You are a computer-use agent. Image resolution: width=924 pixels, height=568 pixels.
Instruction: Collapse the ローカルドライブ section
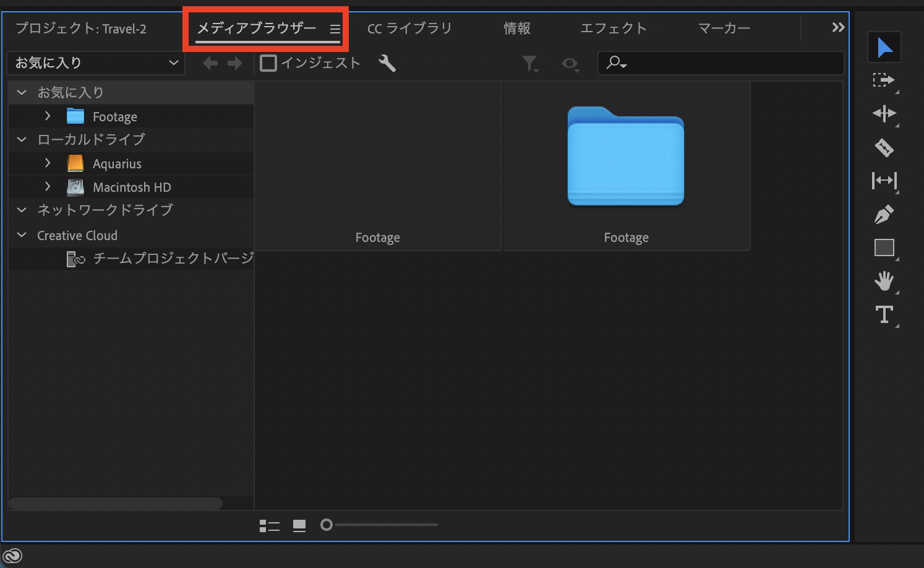[22, 140]
